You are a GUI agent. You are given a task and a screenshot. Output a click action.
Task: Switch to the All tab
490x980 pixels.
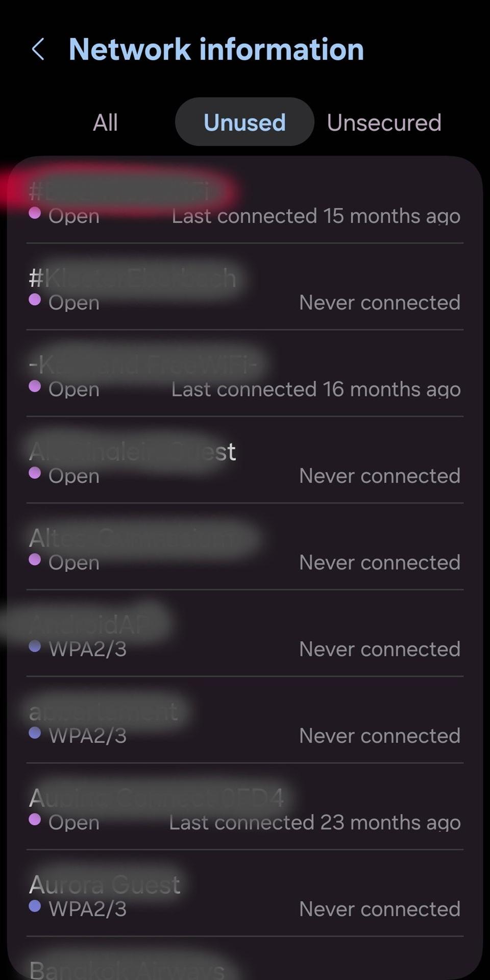click(x=105, y=122)
